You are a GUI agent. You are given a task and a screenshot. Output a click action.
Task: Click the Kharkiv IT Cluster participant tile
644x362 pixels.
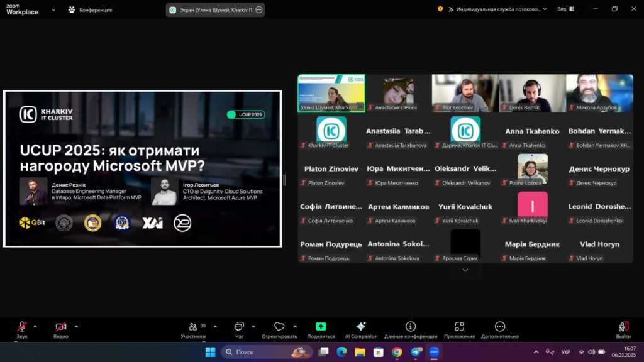point(331,131)
